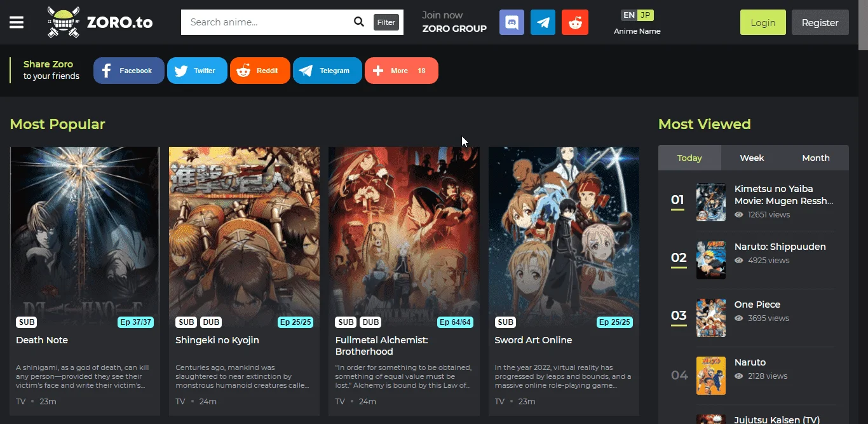Click the Death Note title link
The image size is (868, 424).
[x=42, y=340]
